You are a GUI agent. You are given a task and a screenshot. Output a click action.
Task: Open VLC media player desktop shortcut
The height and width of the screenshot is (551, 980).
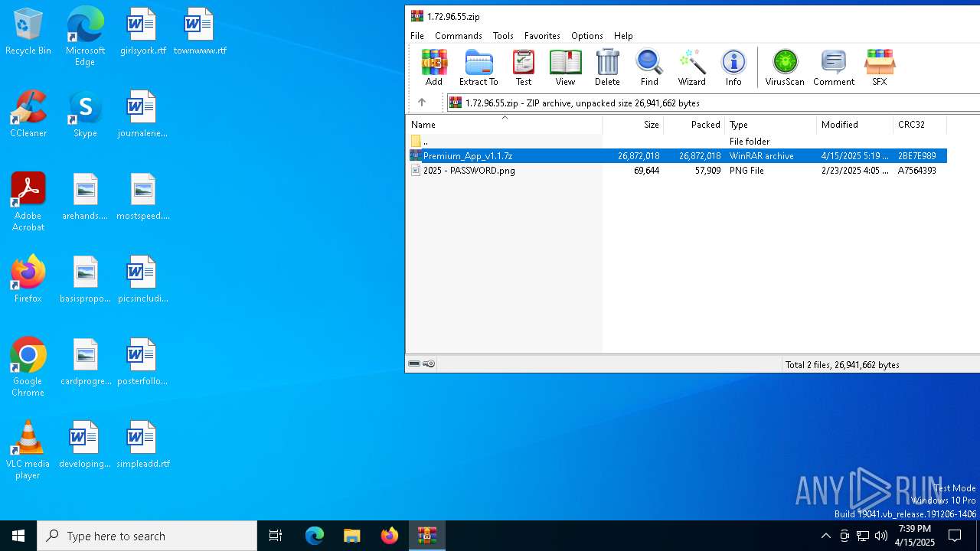[x=28, y=450]
